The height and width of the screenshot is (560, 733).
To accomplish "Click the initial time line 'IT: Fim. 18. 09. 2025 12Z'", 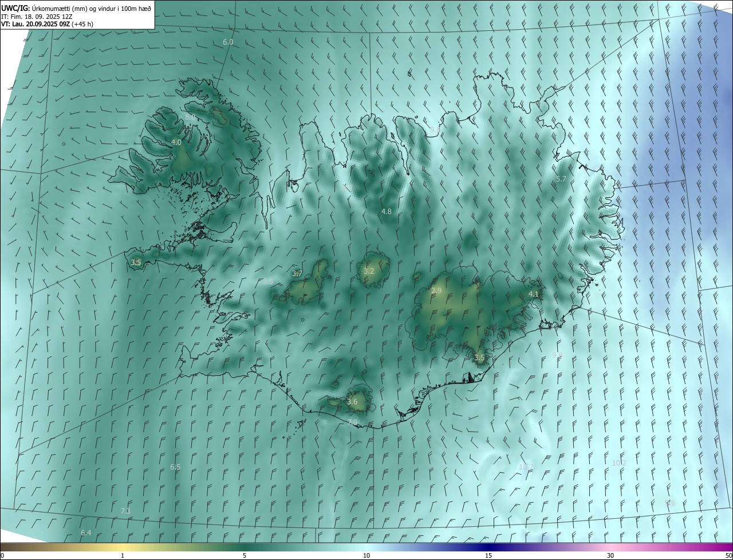I will tap(37, 17).
